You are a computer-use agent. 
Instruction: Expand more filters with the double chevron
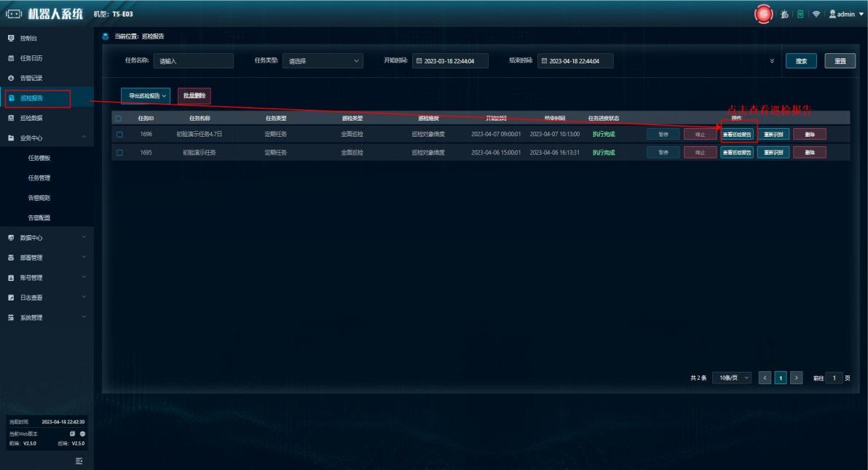point(772,61)
